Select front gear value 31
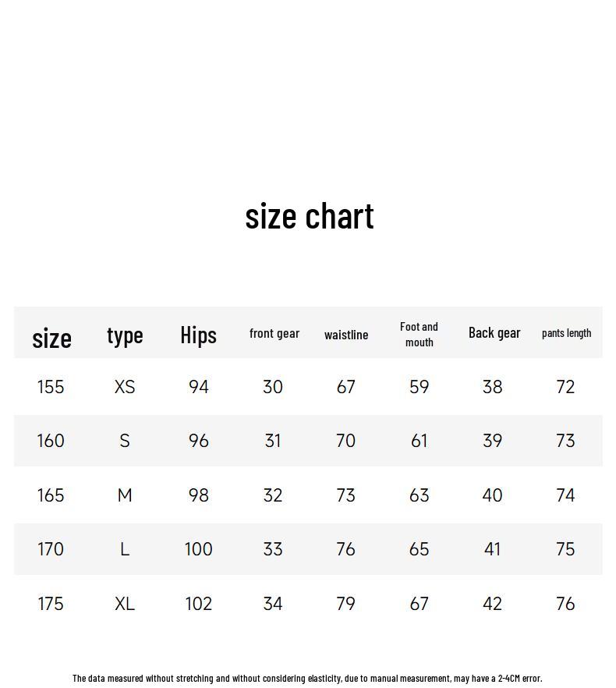The image size is (616, 688). [x=272, y=441]
